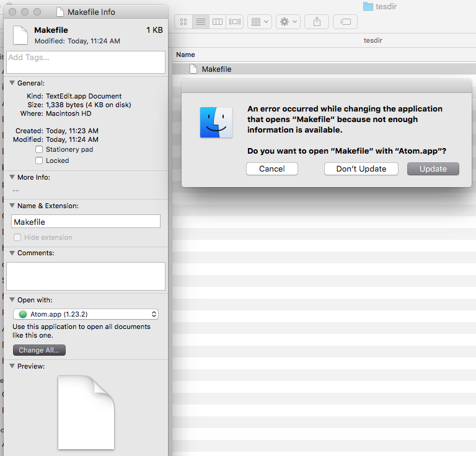Screen dimensions: 476x456
Task: Select the Makefile row in Finder list
Action: click(324, 69)
